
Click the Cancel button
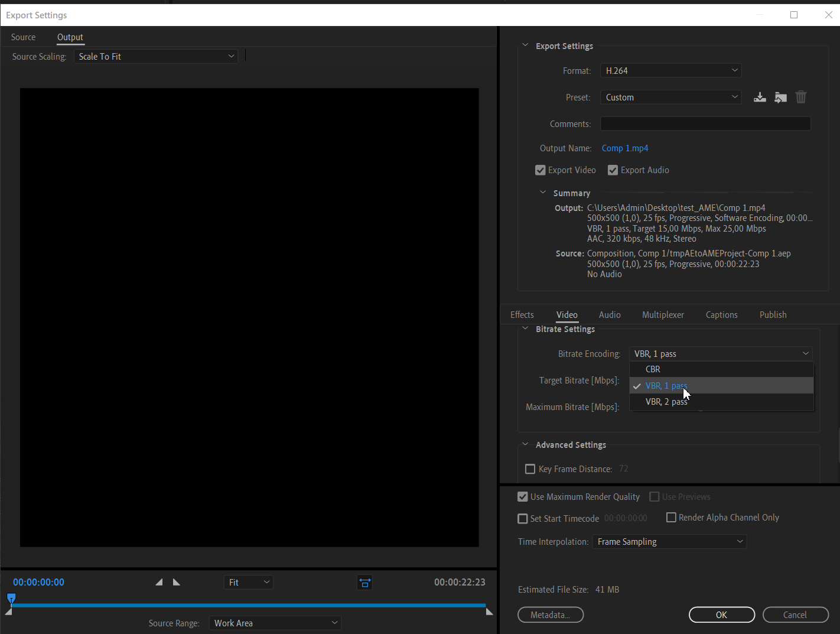pyautogui.click(x=795, y=615)
